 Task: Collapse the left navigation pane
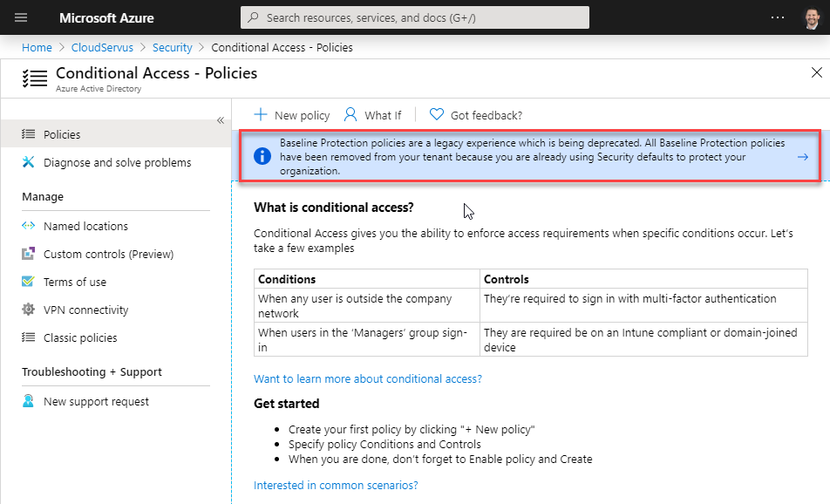[x=221, y=120]
